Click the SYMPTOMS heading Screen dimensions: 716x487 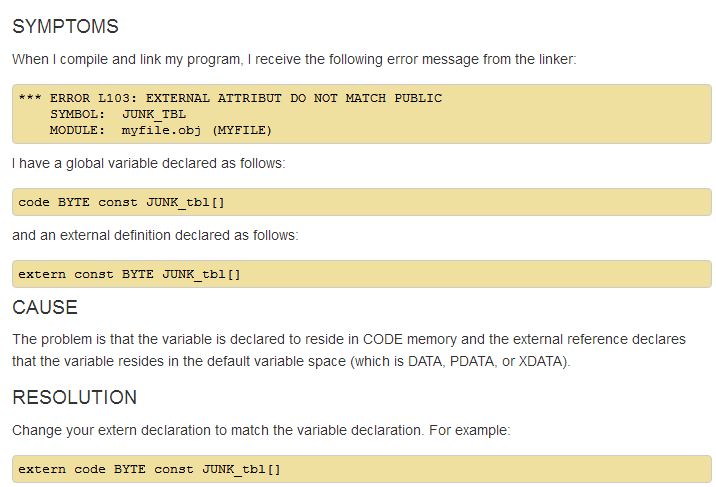tap(65, 26)
